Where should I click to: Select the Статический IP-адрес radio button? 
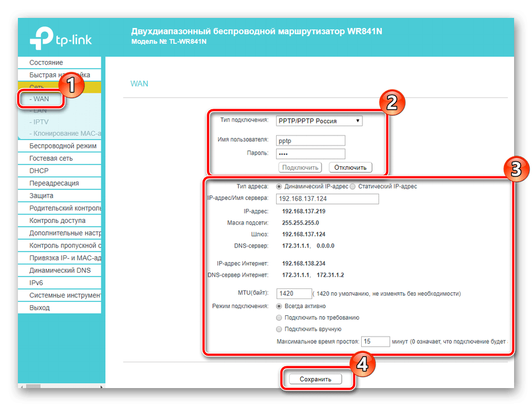click(353, 186)
